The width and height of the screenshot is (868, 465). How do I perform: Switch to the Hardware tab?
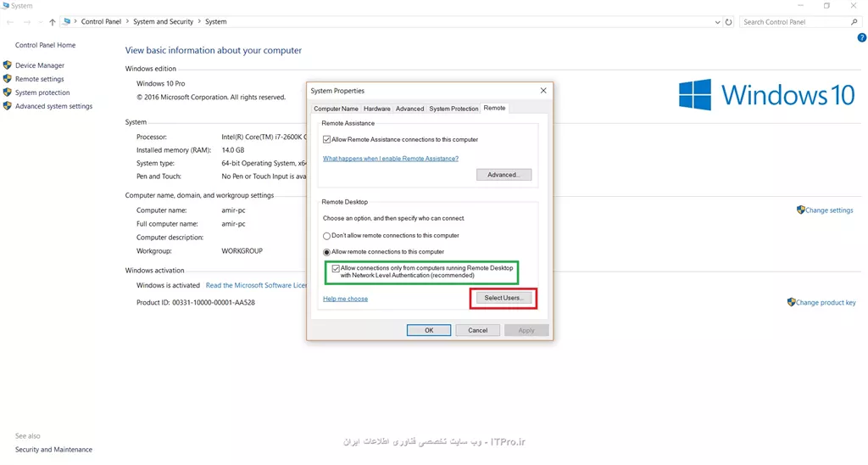click(377, 109)
